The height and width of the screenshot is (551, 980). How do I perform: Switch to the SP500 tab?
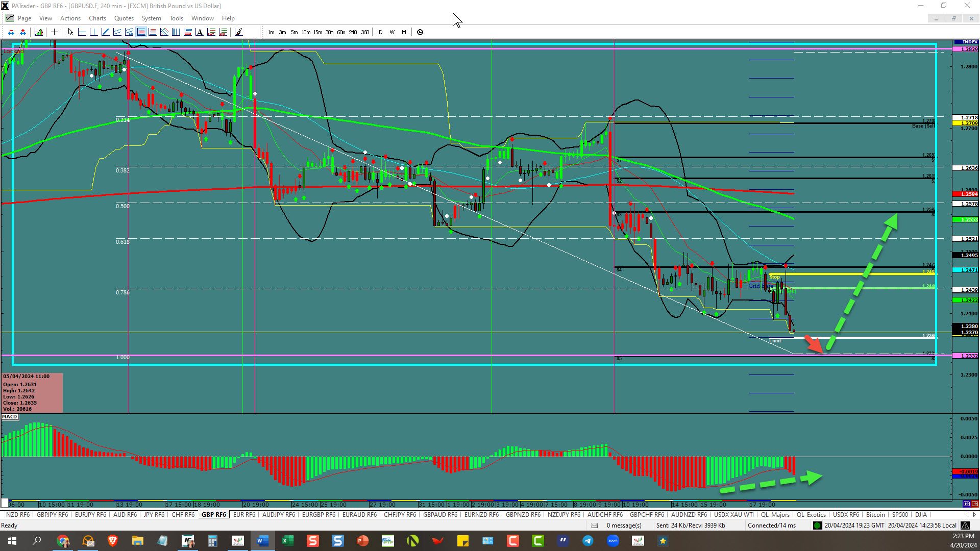tap(900, 515)
